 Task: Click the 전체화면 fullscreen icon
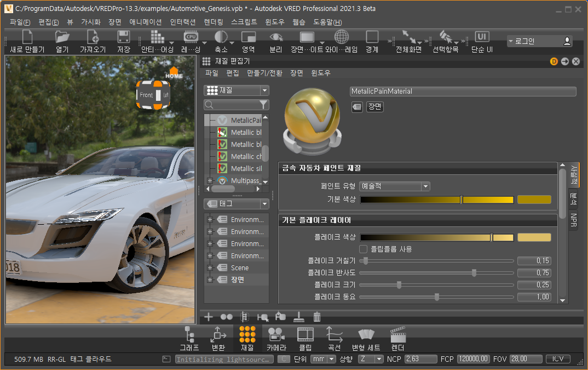[x=408, y=37]
